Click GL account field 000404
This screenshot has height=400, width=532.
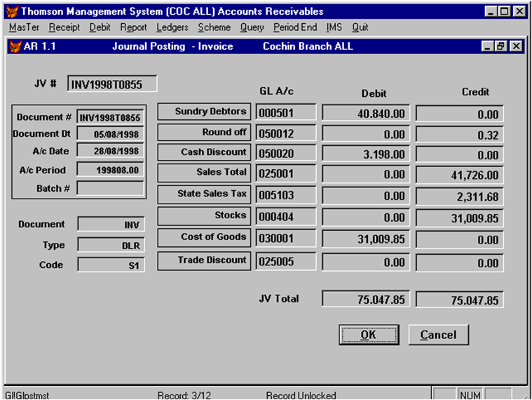coord(286,216)
